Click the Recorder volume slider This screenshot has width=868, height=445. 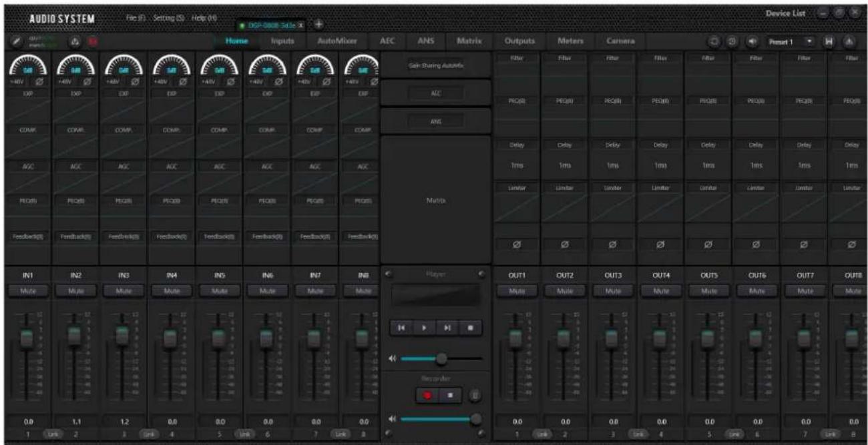(x=442, y=420)
